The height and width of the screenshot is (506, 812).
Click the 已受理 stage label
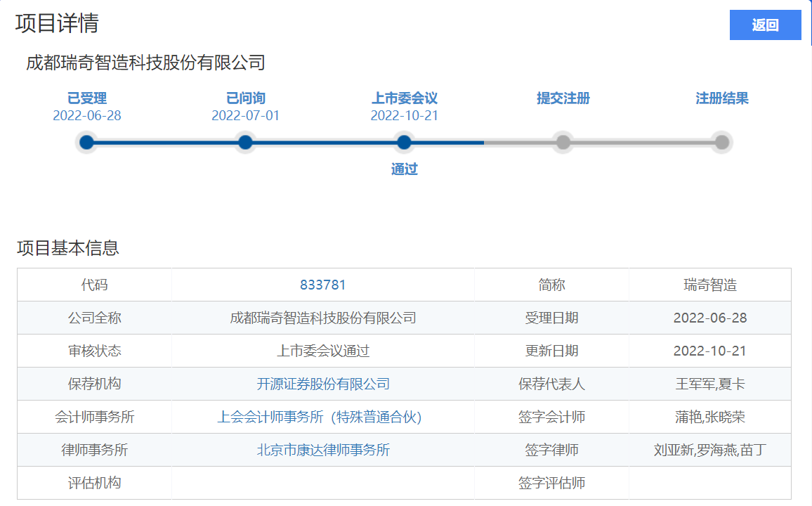[x=86, y=98]
